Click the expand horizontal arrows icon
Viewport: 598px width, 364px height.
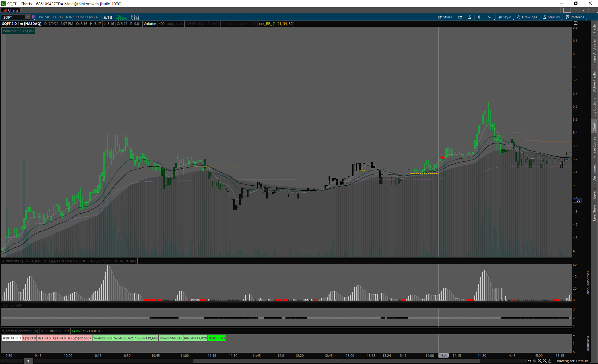coord(530,361)
